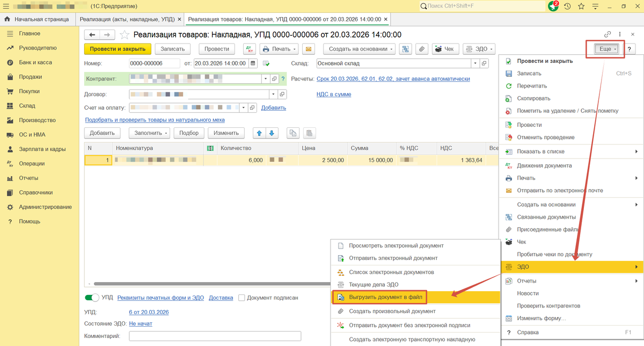Add document to favorites with star next to title

[124, 34]
